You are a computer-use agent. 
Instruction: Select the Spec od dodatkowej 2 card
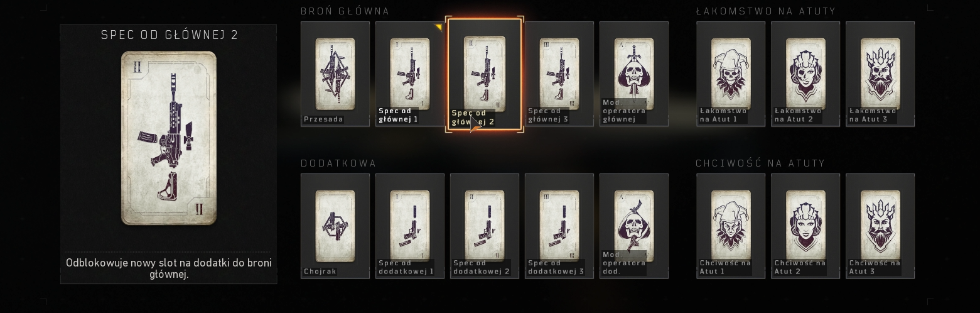click(x=485, y=226)
